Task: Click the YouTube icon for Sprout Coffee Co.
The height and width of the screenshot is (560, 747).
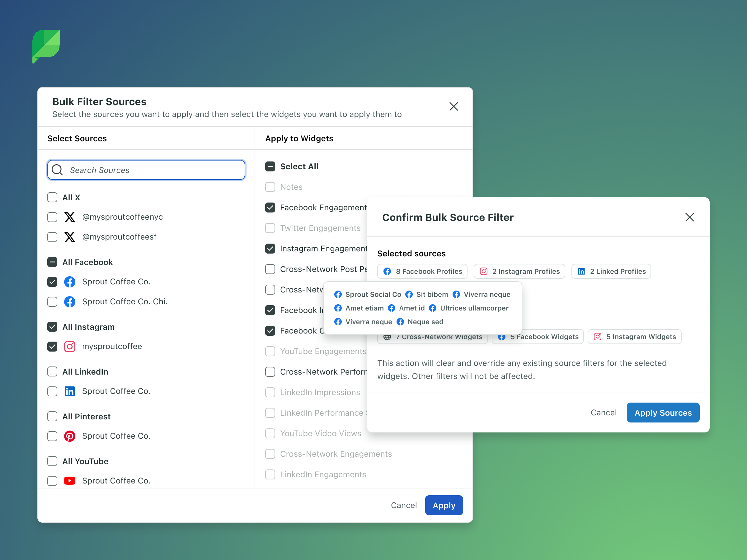Action: click(x=70, y=481)
